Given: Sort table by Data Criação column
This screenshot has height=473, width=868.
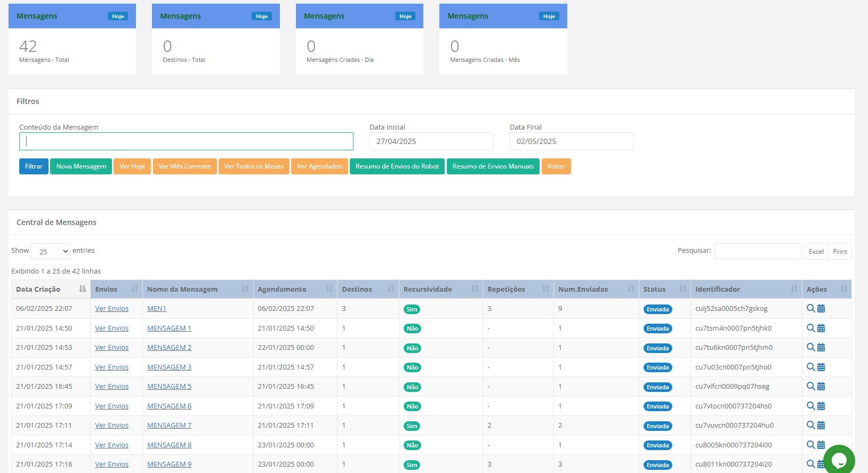Looking at the screenshot, I should [x=51, y=289].
